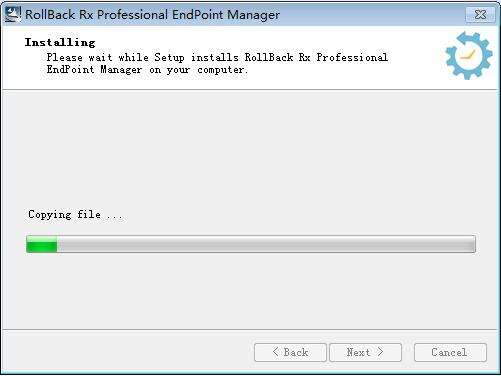Click the clock hands inside the gear logo
Screen dimensions: 501x376
coord(468,55)
